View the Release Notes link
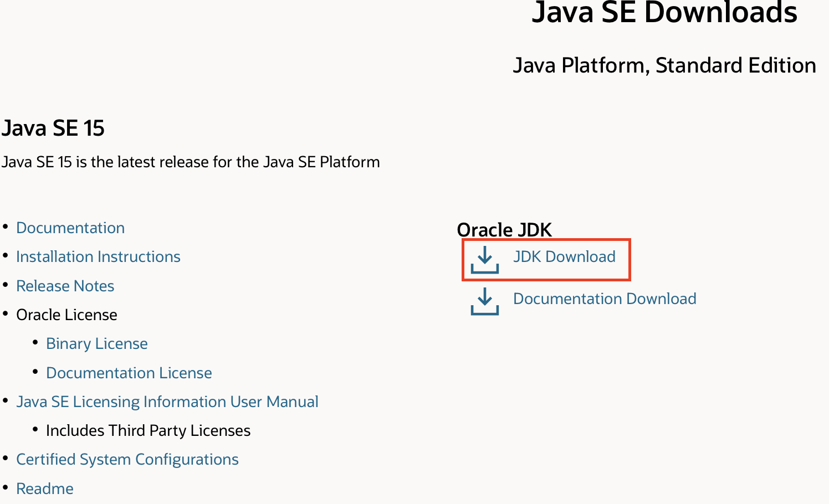Image resolution: width=829 pixels, height=504 pixels. tap(65, 286)
